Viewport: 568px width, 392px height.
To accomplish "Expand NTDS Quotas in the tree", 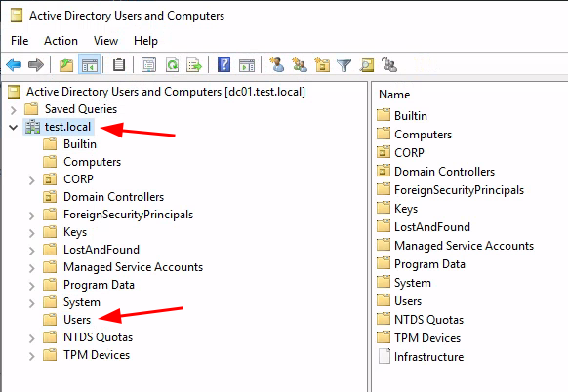I will pos(32,337).
